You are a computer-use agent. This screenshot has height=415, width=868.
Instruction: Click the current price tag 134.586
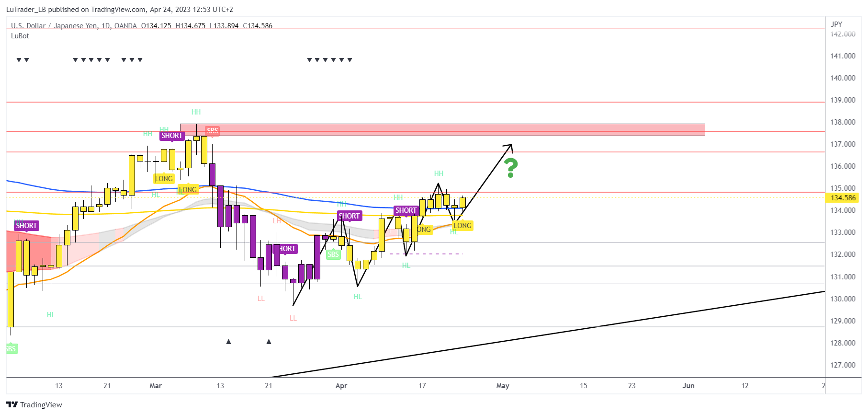pyautogui.click(x=843, y=198)
